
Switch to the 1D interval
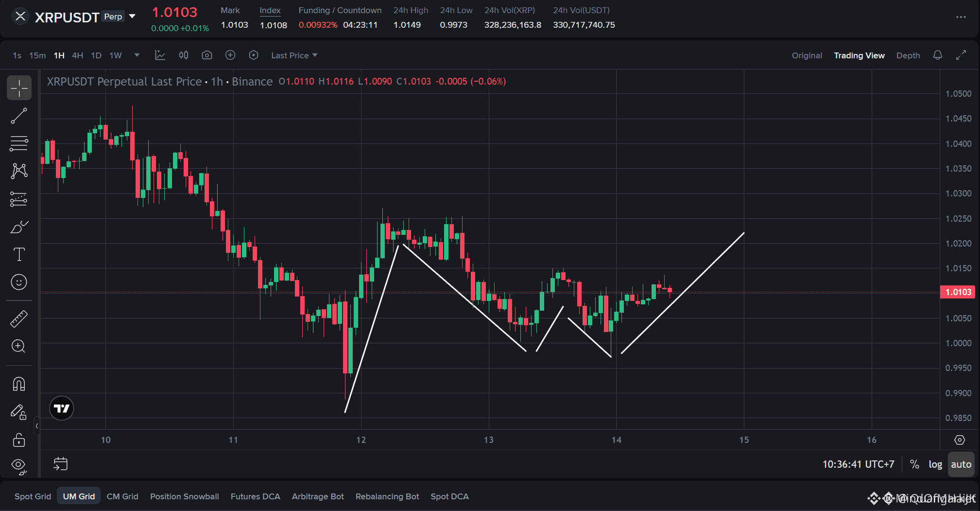click(96, 55)
